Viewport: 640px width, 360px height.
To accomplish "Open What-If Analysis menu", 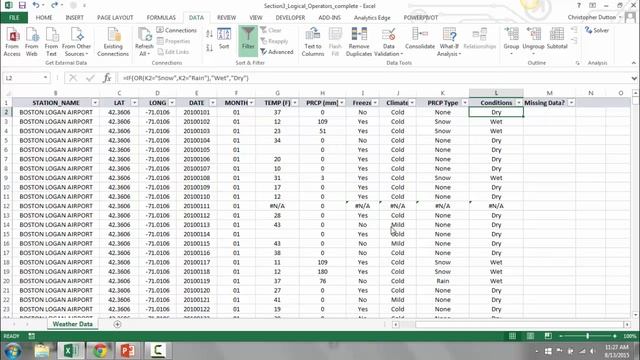I will click(x=449, y=42).
